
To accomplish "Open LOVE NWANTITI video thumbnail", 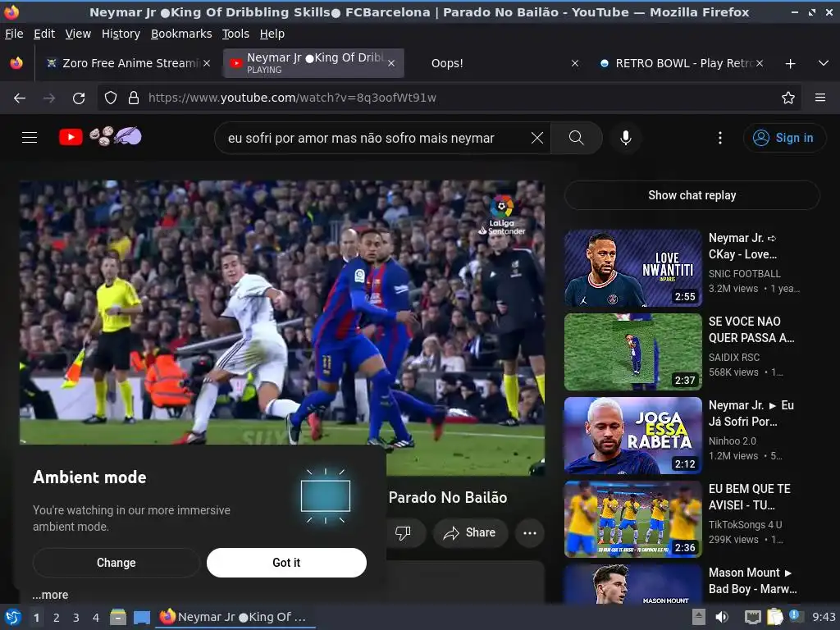I will pyautogui.click(x=632, y=268).
